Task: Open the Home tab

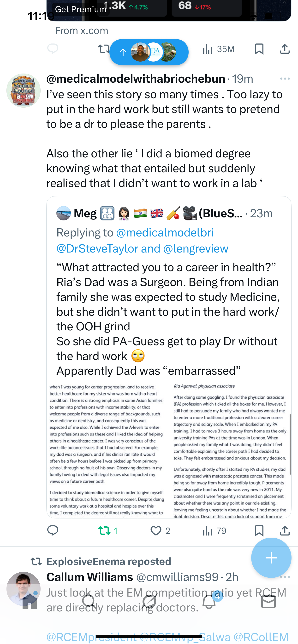Action: 30,602
